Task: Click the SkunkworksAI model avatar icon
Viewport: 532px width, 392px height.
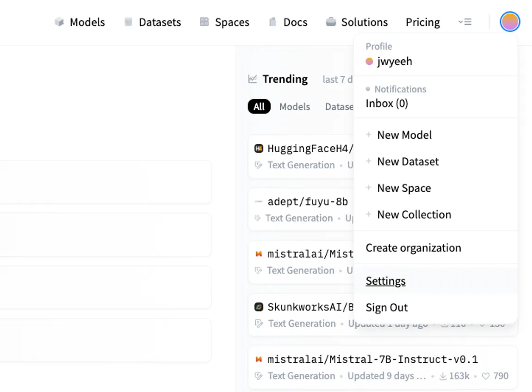Action: (x=259, y=307)
